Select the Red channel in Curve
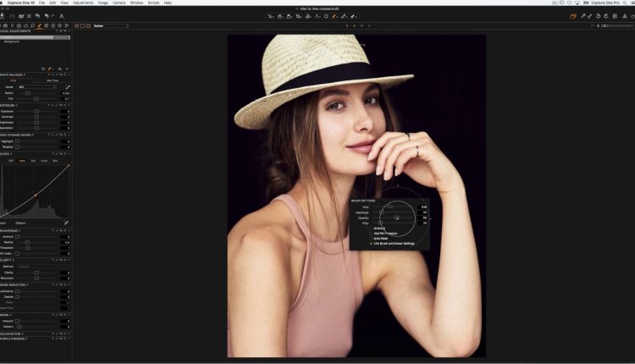The image size is (635, 364). (33, 160)
